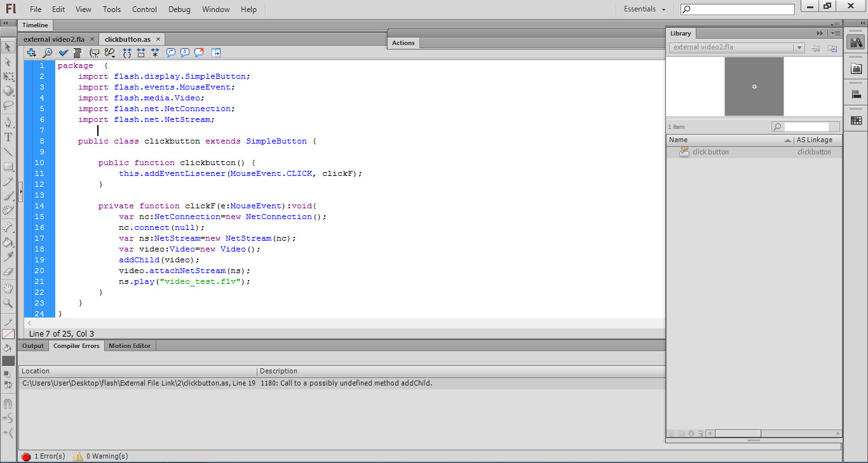The width and height of the screenshot is (868, 463).
Task: Select the Brush tool
Action: 8,196
